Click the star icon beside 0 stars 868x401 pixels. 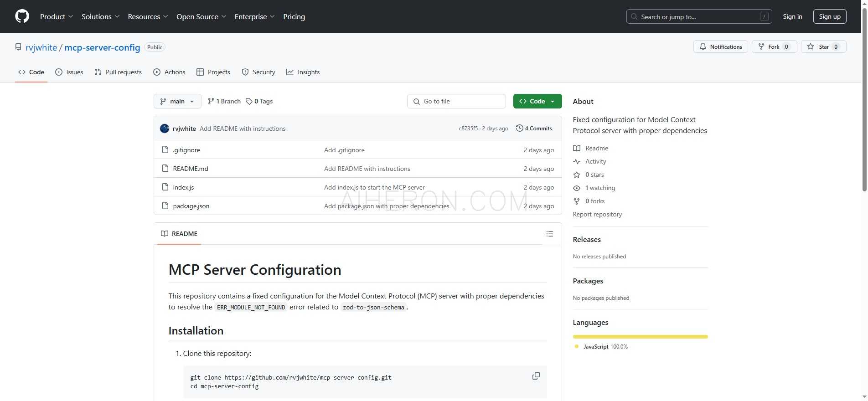(x=577, y=175)
